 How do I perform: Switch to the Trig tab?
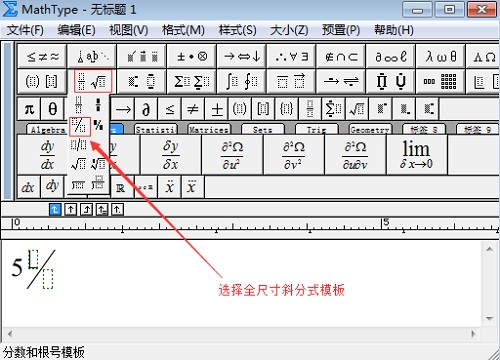(x=317, y=129)
